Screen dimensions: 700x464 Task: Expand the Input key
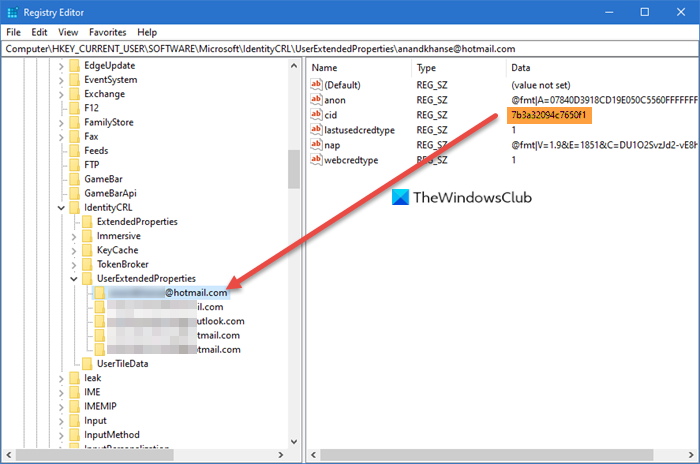[x=61, y=421]
